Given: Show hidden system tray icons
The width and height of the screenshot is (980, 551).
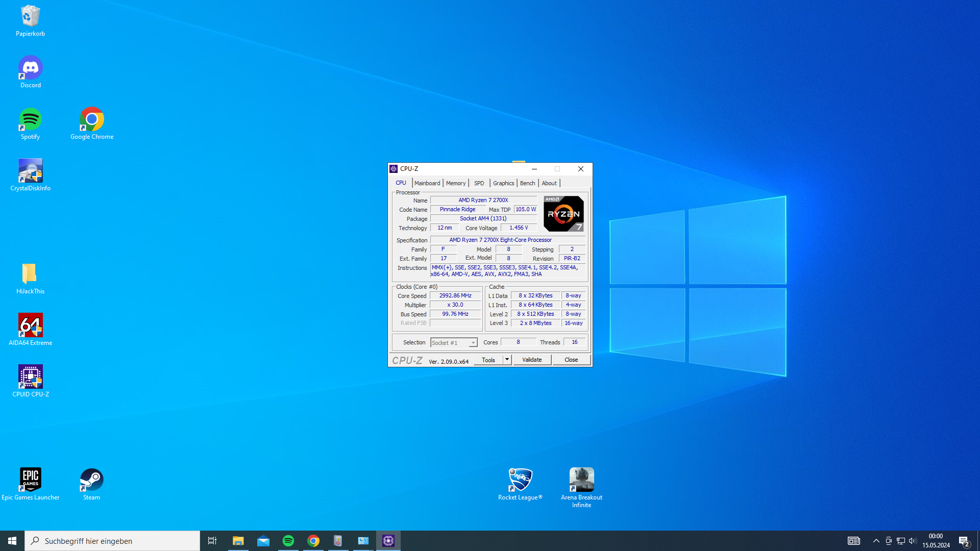Looking at the screenshot, I should [x=876, y=541].
